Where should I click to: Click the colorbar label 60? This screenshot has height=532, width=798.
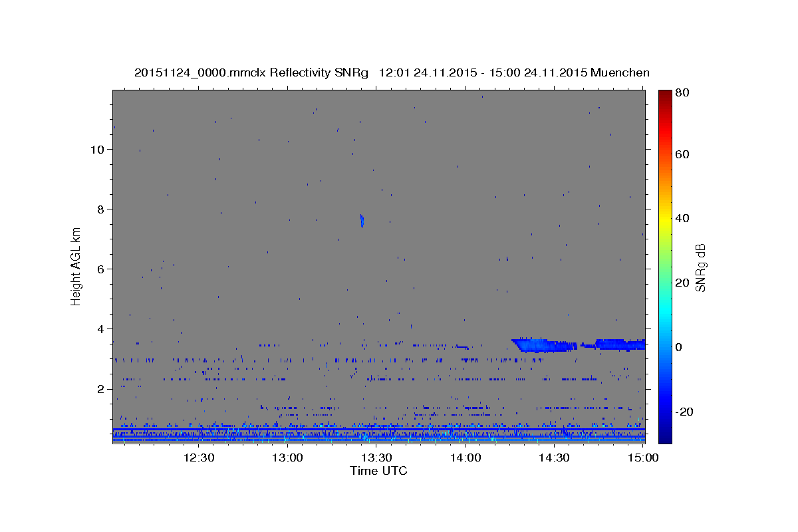click(683, 154)
